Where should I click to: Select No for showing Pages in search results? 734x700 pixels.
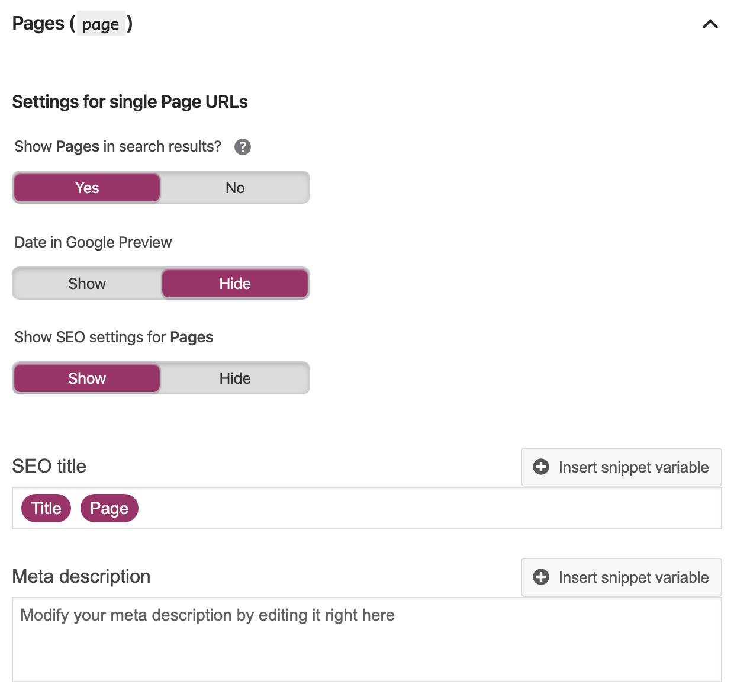coord(235,188)
